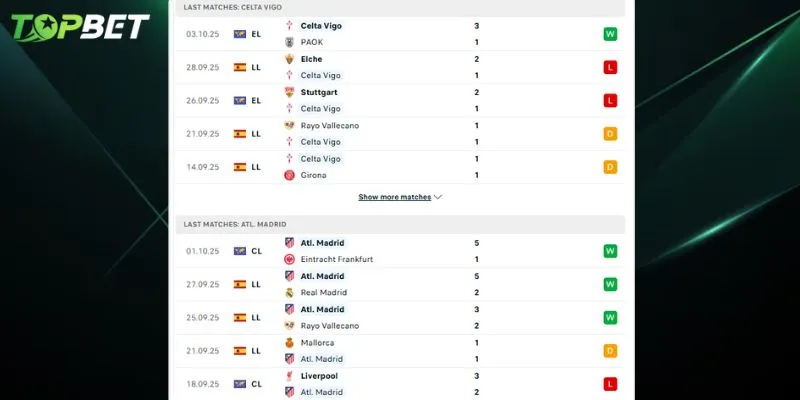800x400 pixels.
Task: Click the Eintracht Frankfurt crest
Action: [x=289, y=259]
